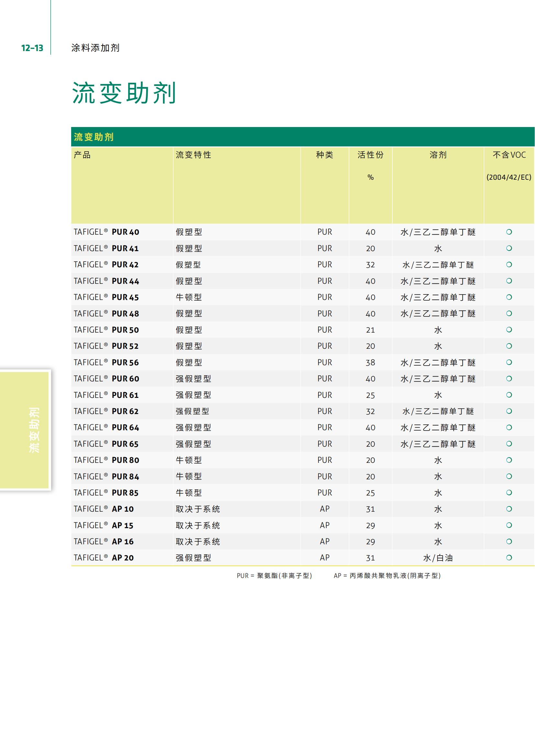Select product name TAFIGEL PUR 62
The height and width of the screenshot is (756, 535).
coord(106,411)
